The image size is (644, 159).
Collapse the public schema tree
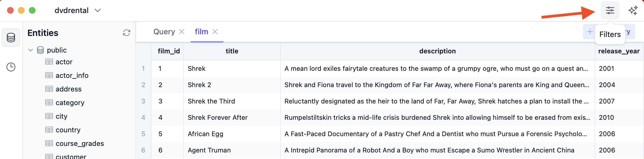point(31,50)
